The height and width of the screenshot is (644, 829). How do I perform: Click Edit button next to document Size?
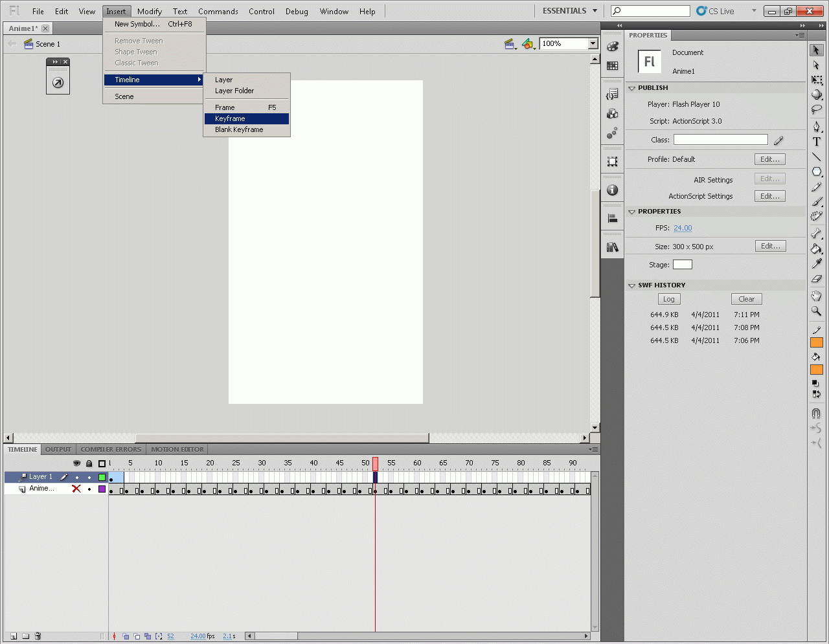click(771, 246)
